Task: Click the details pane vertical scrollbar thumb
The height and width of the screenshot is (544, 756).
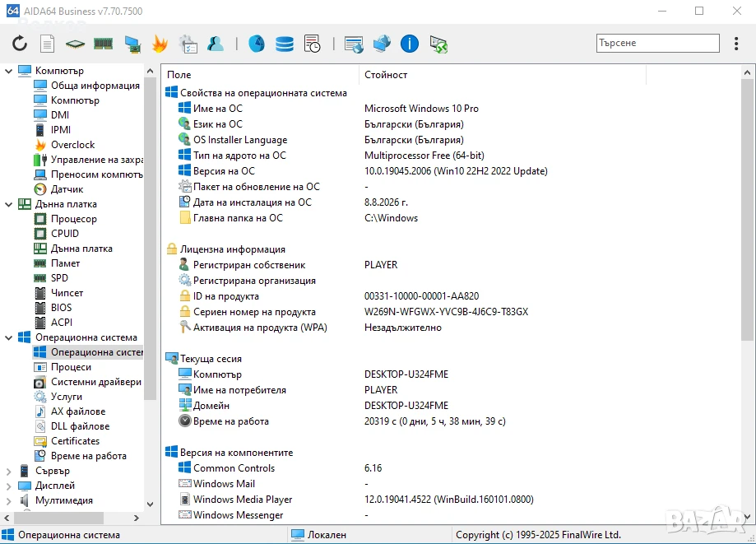Action: (747, 210)
